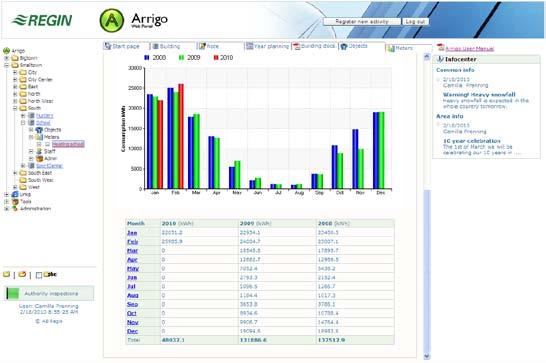546x363 pixels.
Task: Click the green 2009 legend swatch
Action: [181, 57]
